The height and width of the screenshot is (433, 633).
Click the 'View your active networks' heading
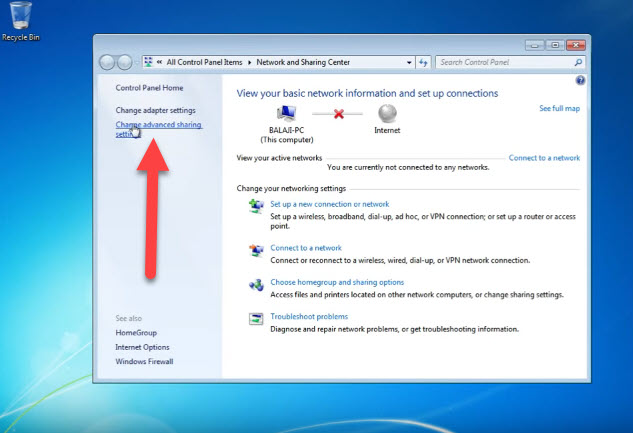click(279, 158)
